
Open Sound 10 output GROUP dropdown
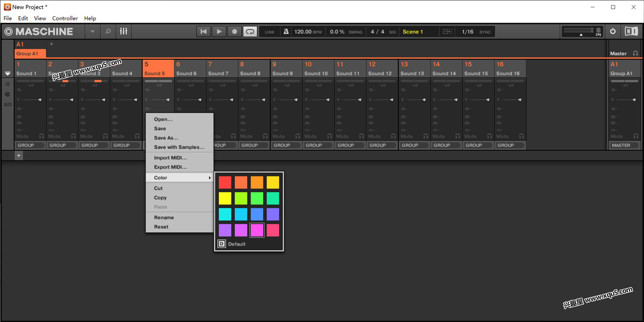click(318, 145)
